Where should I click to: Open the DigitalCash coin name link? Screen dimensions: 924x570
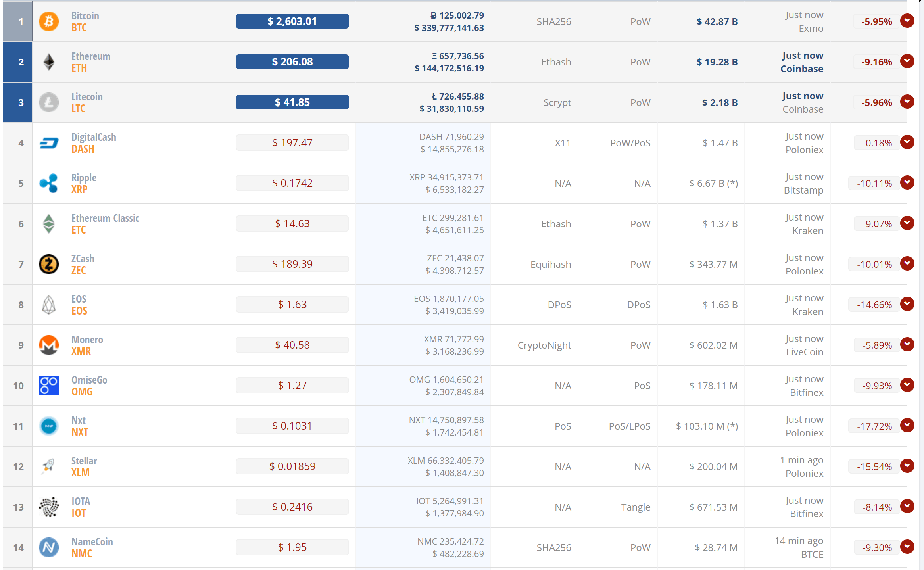pos(94,137)
